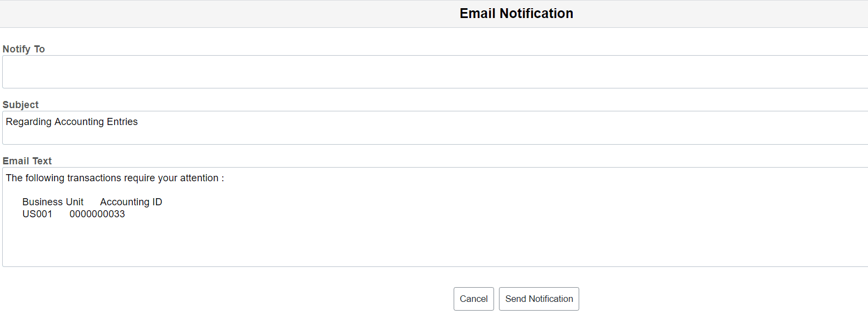Click at the end of the subject text

[140, 121]
